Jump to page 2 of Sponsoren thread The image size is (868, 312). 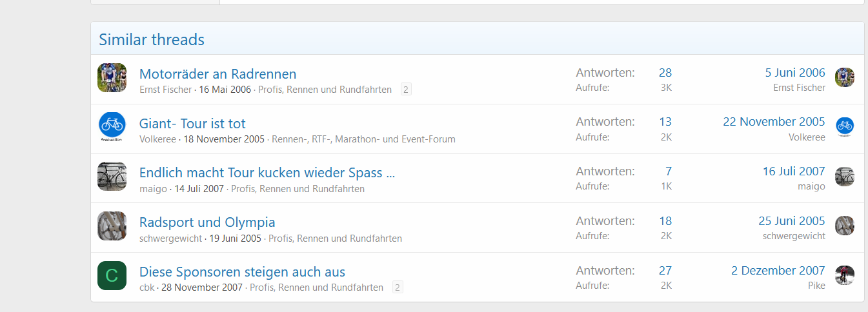click(398, 288)
